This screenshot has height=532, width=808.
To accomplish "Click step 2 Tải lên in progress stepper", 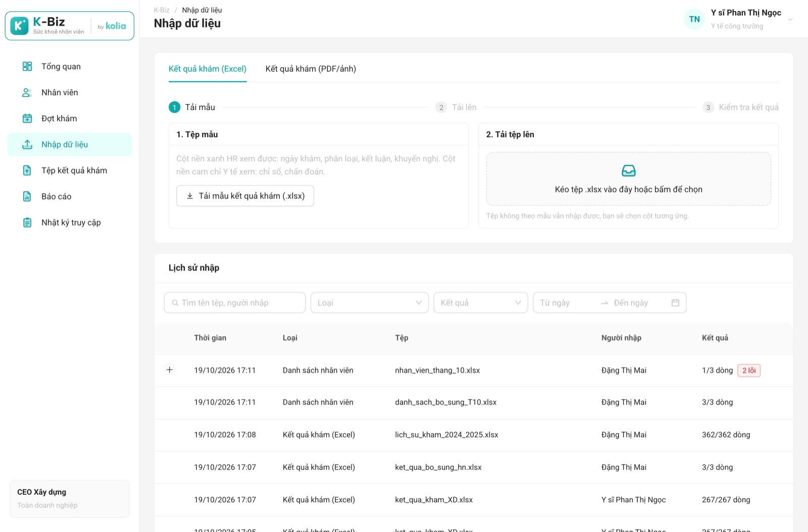I will tap(457, 107).
